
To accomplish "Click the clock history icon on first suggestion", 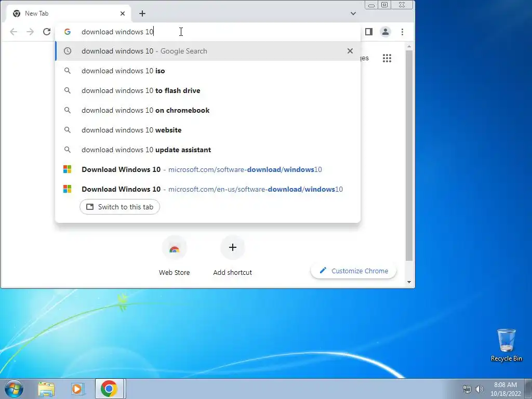I will (x=68, y=51).
